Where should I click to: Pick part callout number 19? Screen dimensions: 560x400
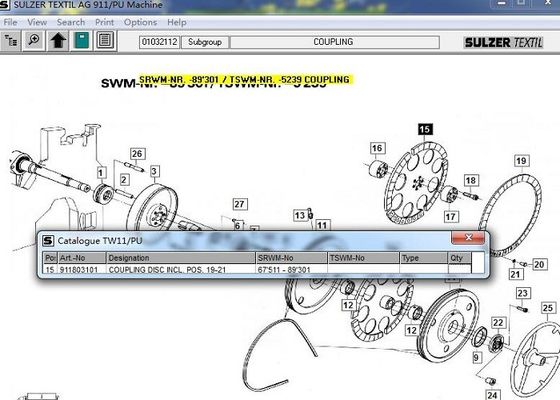(x=521, y=161)
